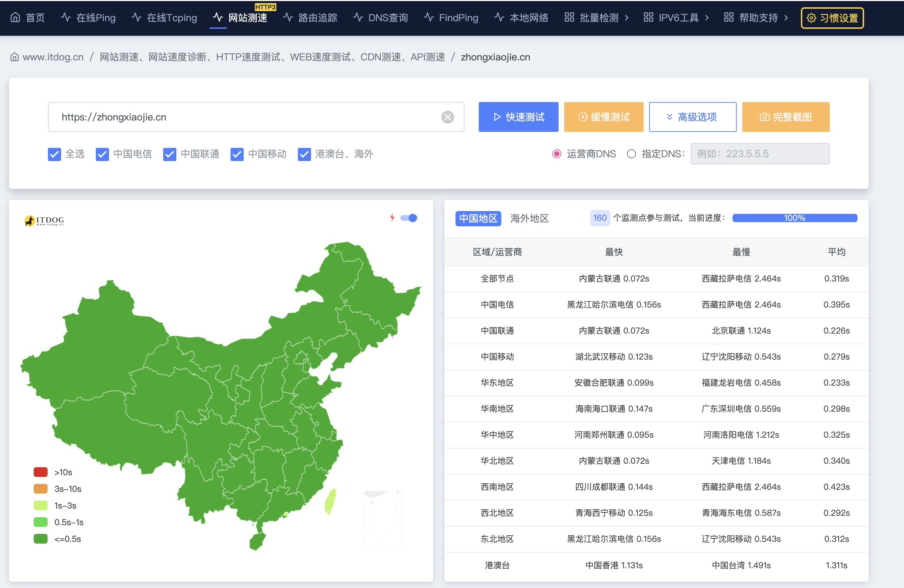Expand the 批量检测 menu
This screenshot has height=588, width=904.
pos(598,17)
